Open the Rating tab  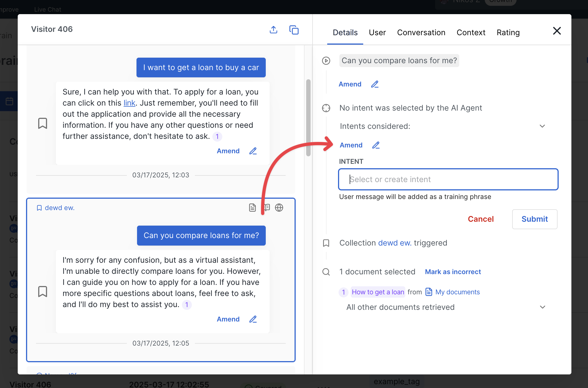point(508,33)
